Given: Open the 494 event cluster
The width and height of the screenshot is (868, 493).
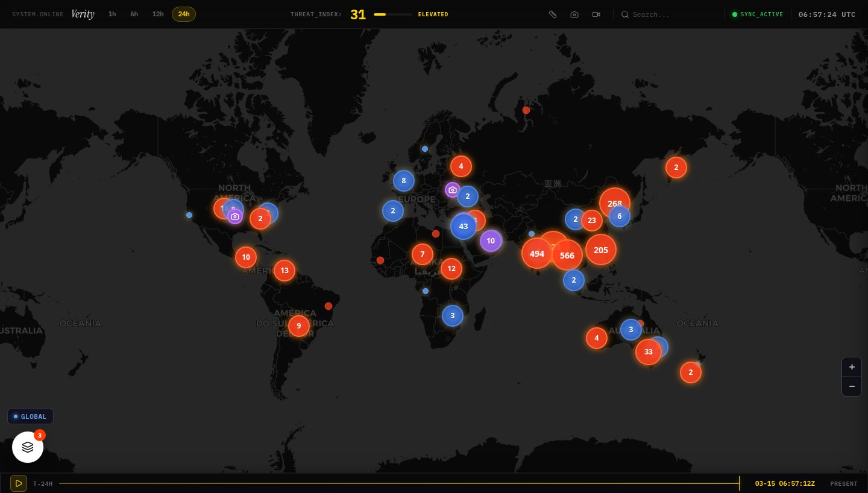Looking at the screenshot, I should point(537,253).
